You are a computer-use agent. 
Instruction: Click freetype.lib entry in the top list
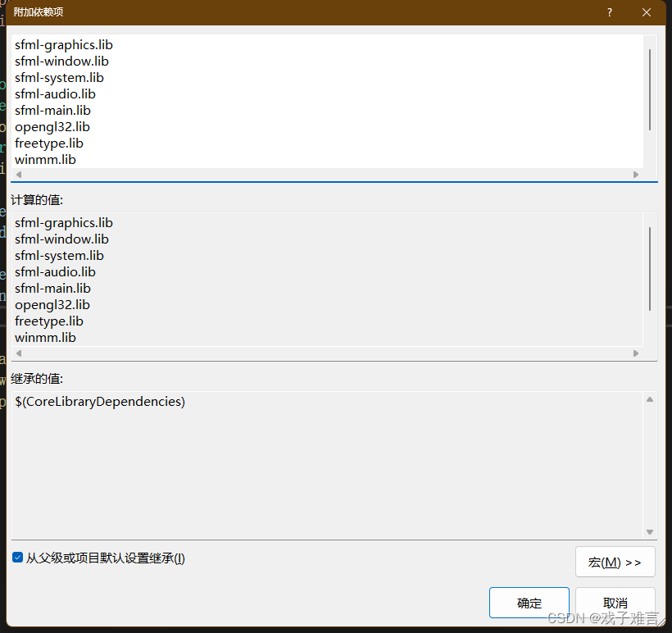tap(48, 143)
